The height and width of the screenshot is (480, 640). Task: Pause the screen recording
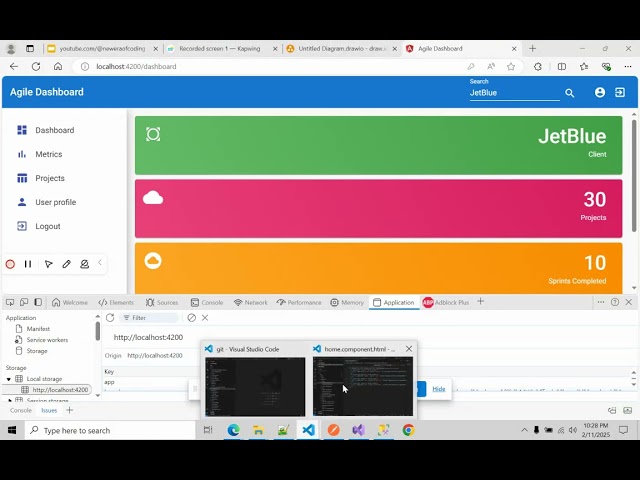[28, 264]
